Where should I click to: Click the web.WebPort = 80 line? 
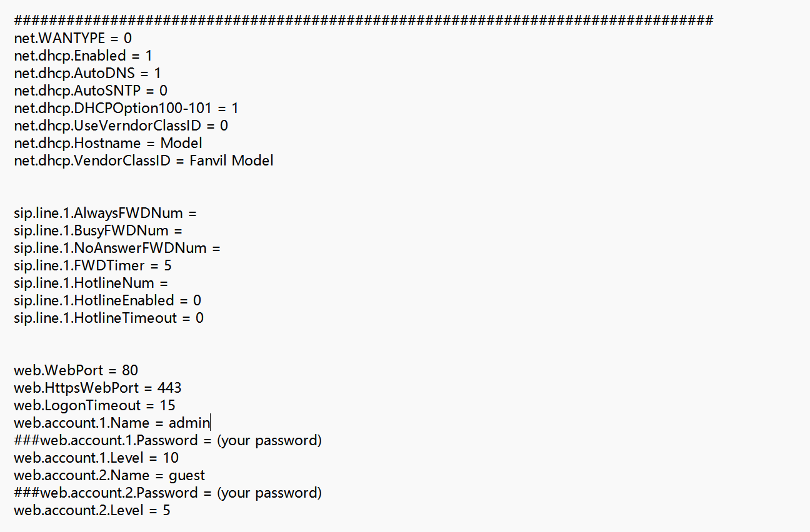click(76, 370)
